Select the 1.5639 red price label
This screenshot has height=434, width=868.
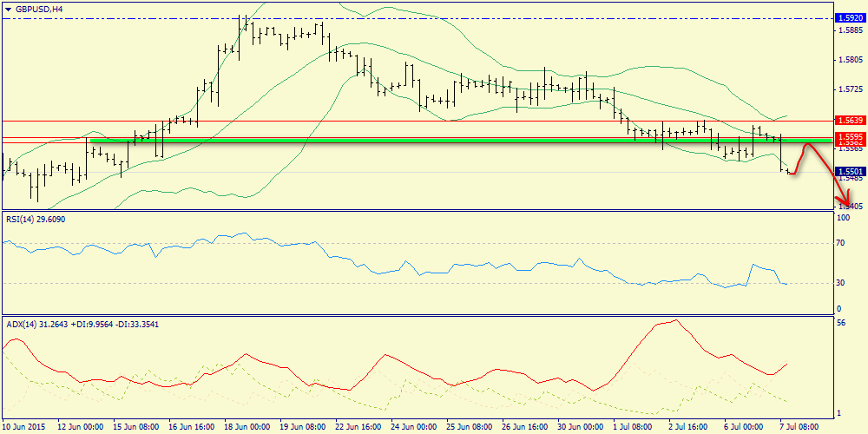pos(851,121)
